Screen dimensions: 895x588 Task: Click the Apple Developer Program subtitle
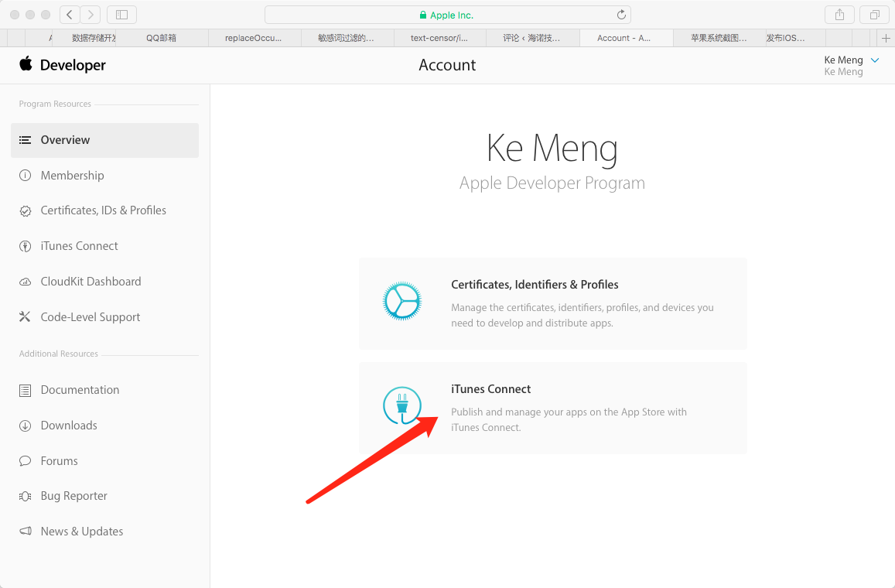pyautogui.click(x=552, y=183)
